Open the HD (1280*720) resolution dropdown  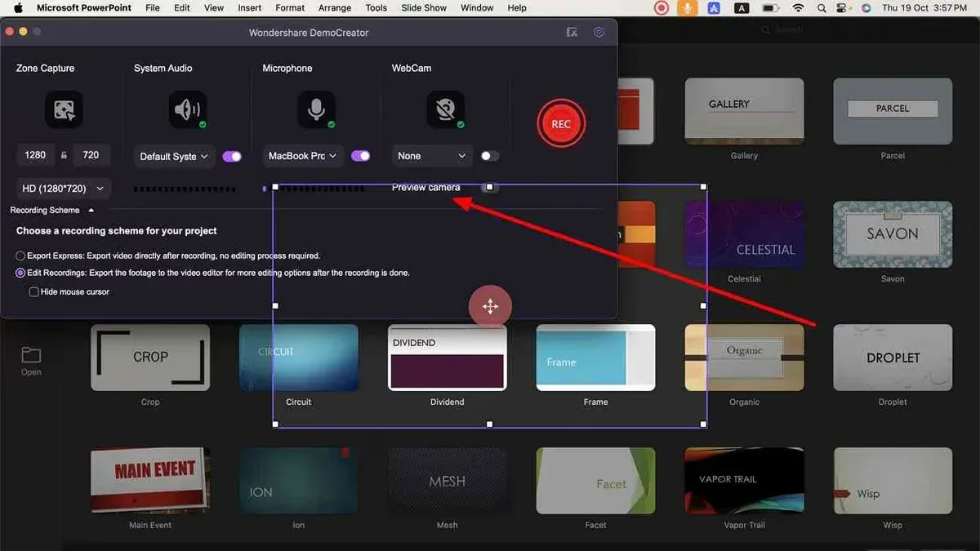(64, 189)
